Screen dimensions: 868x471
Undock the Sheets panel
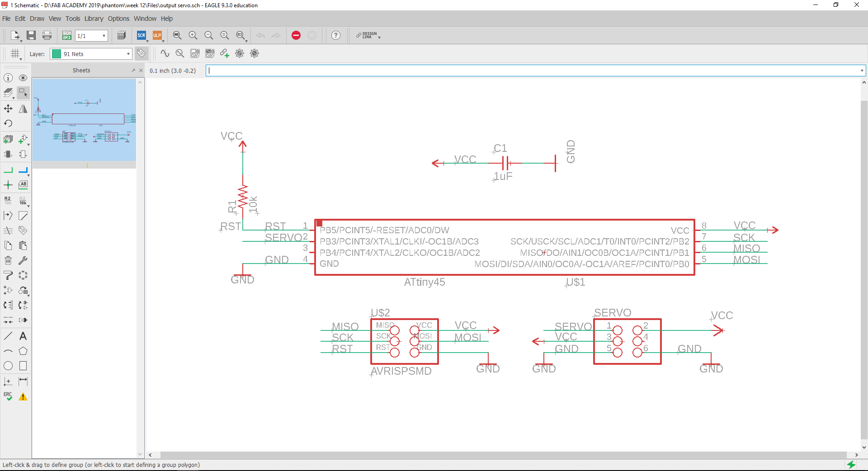click(133, 71)
